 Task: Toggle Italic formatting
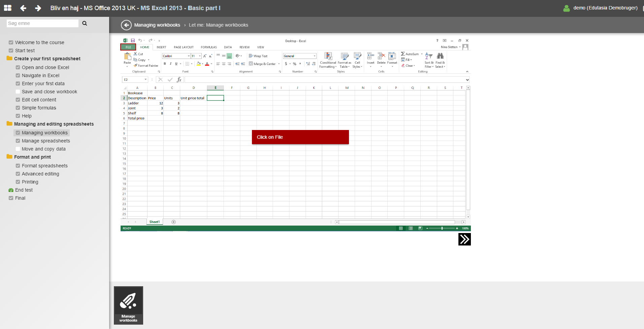(170, 64)
